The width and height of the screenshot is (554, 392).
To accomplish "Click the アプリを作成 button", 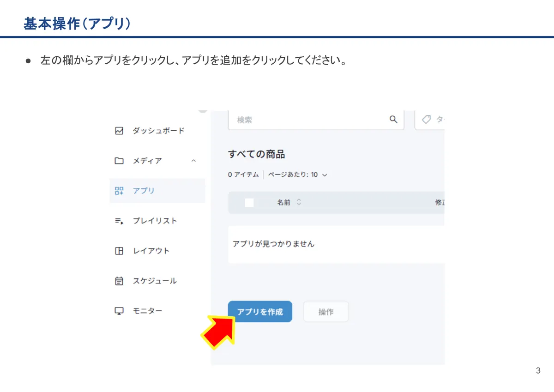I will point(260,312).
